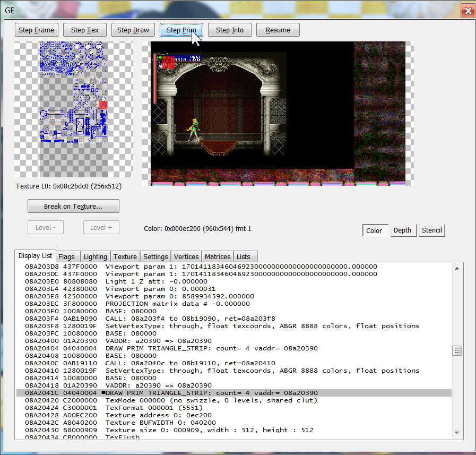Open the Flags tab
The image size is (476, 455).
pyautogui.click(x=66, y=257)
